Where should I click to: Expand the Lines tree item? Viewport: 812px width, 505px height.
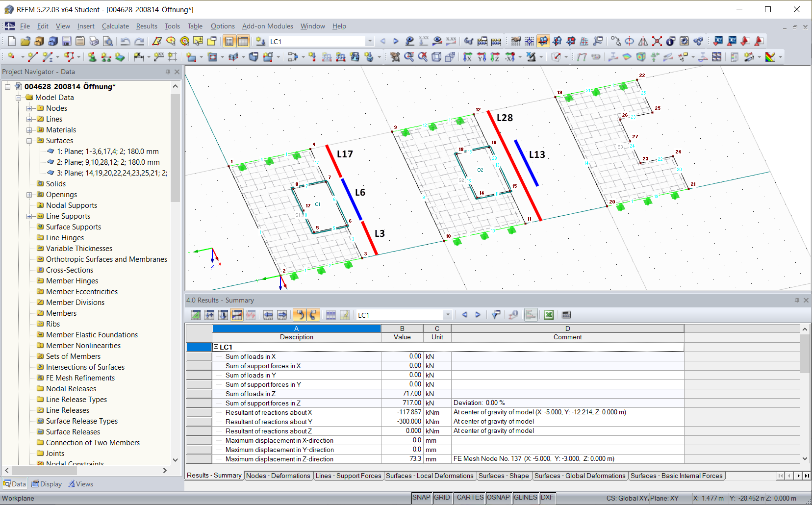tap(29, 119)
